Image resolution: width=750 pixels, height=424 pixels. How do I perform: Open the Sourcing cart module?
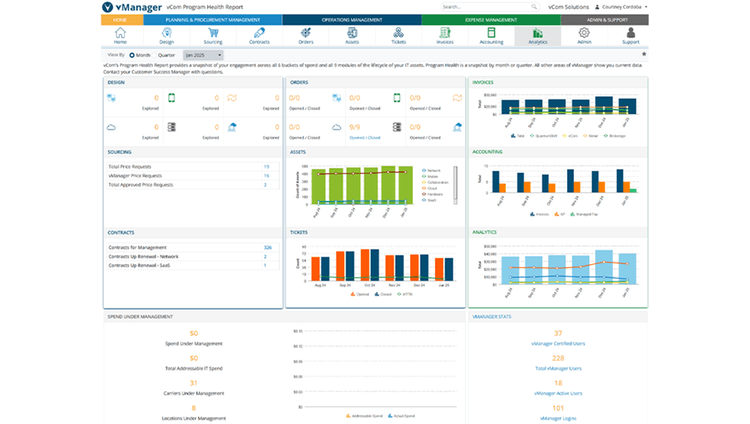(213, 36)
